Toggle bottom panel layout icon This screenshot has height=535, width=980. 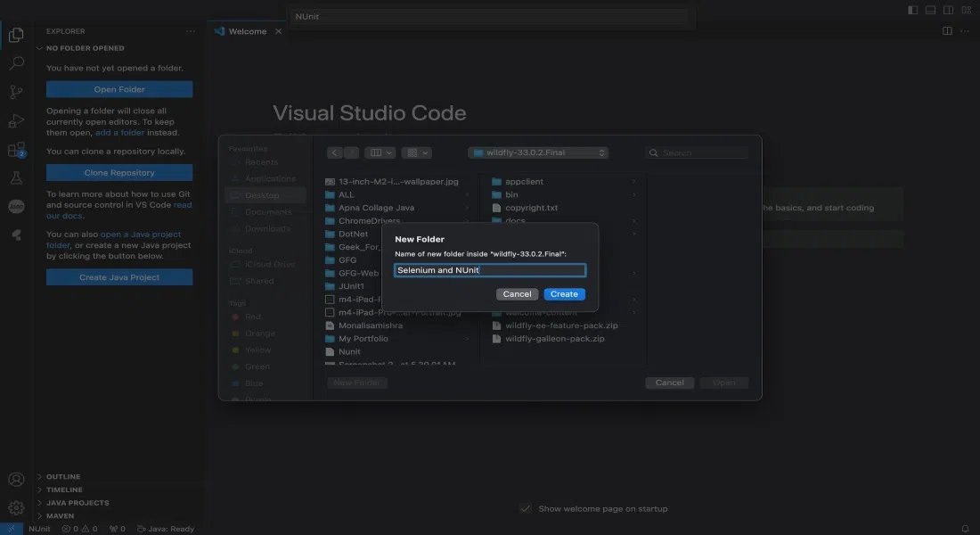[x=931, y=10]
